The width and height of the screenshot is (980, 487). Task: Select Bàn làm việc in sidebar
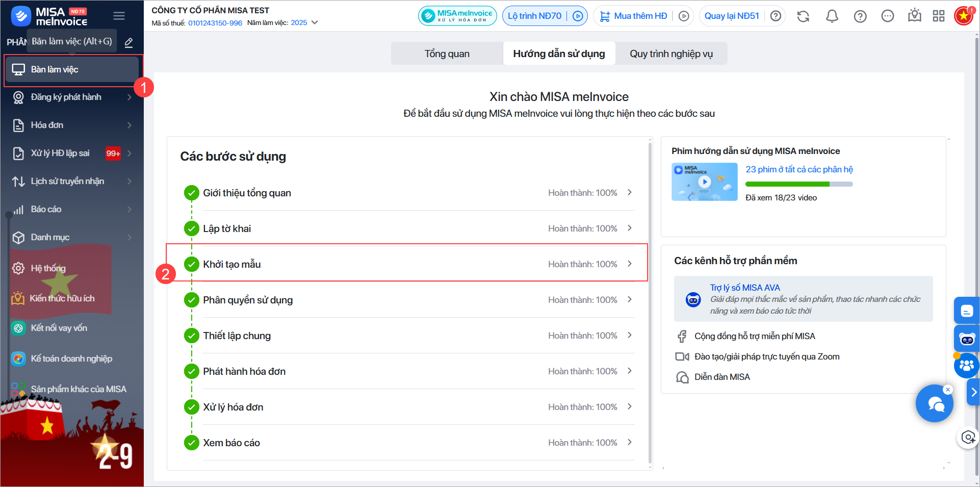tap(72, 69)
